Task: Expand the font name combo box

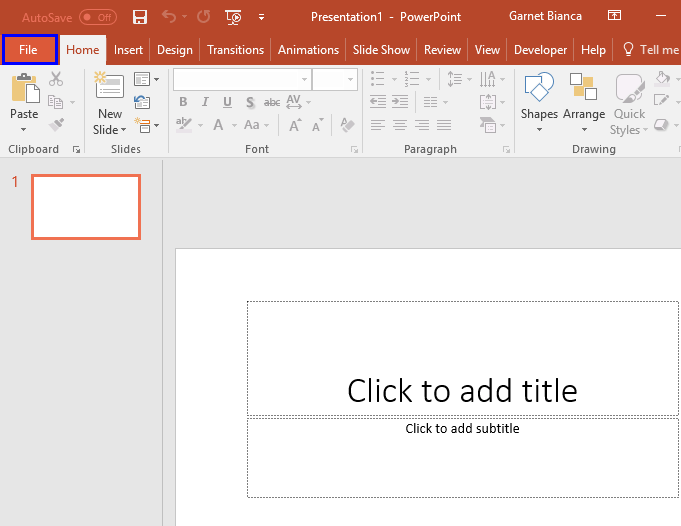Action: tap(304, 79)
